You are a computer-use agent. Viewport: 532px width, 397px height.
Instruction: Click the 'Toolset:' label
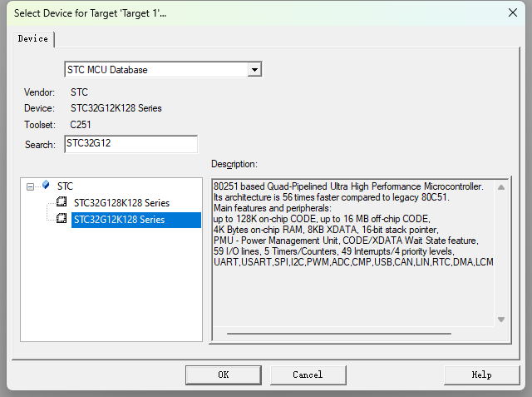[x=40, y=125]
